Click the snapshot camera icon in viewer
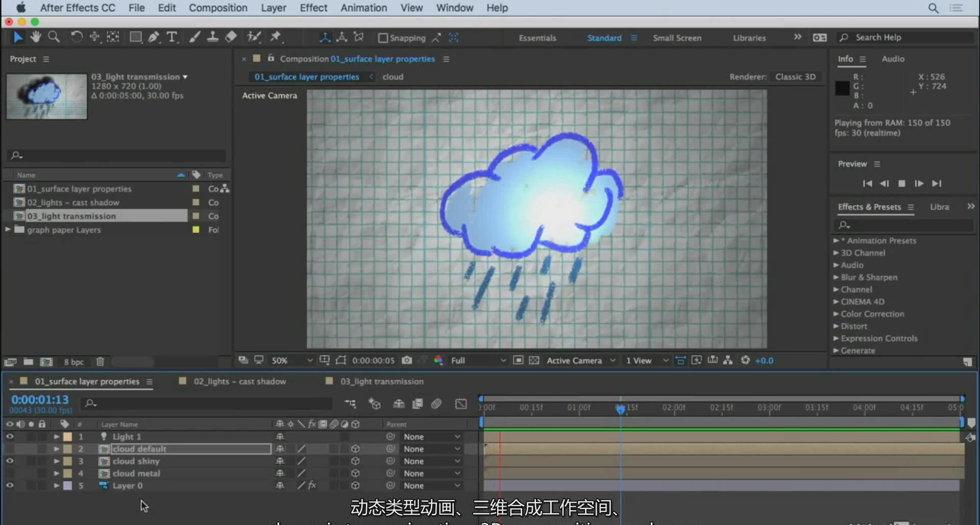 coord(407,360)
